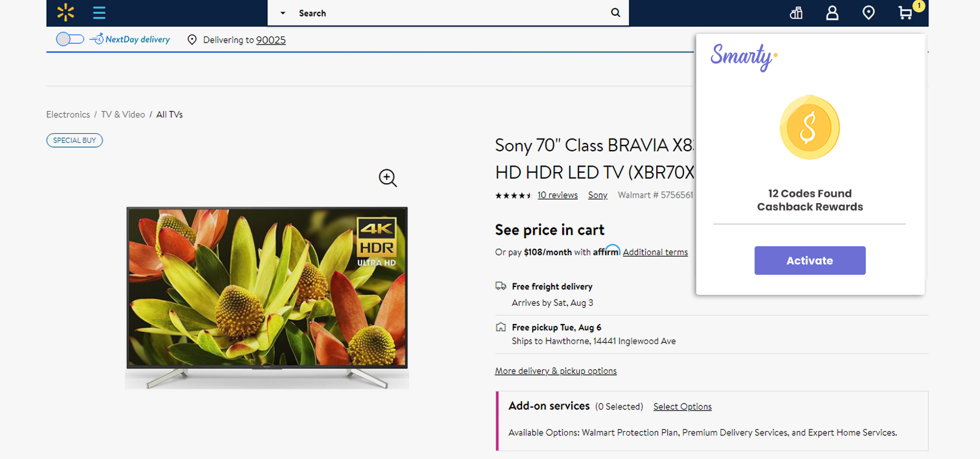980x459 pixels.
Task: Open the Reorder items icon
Action: coord(796,13)
